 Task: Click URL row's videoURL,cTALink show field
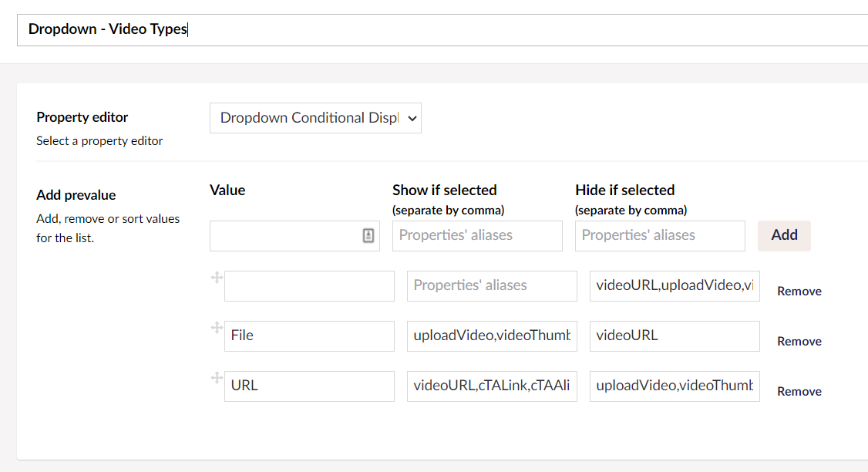(x=492, y=386)
